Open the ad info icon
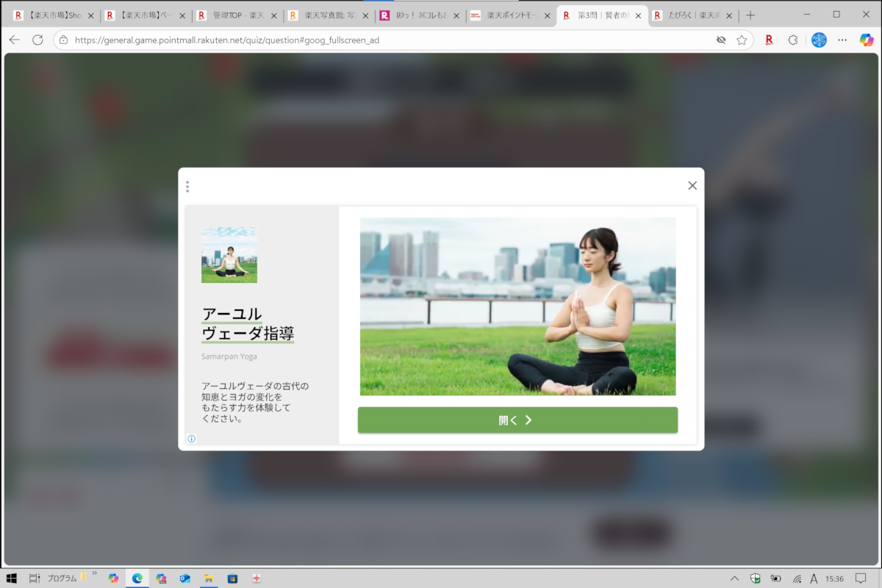 [x=191, y=439]
